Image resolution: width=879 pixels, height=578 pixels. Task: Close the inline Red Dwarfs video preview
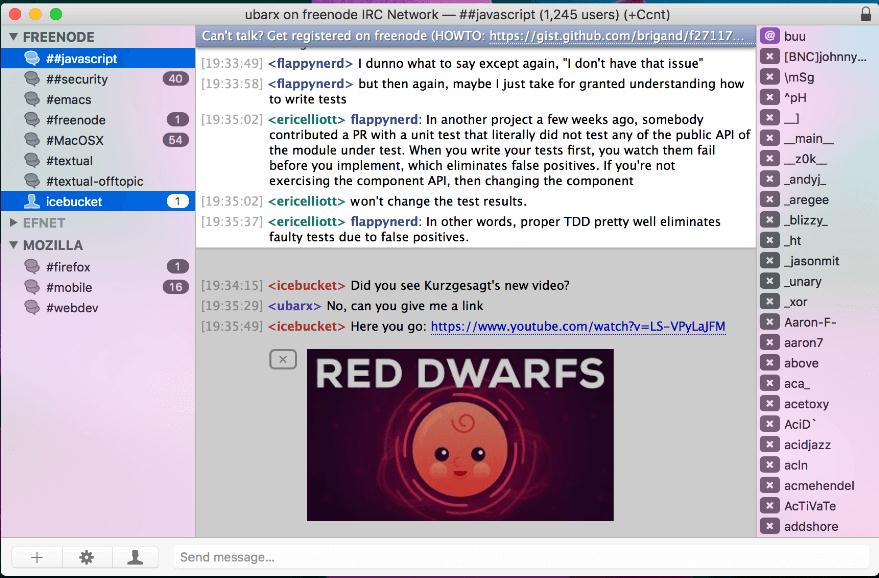(283, 359)
